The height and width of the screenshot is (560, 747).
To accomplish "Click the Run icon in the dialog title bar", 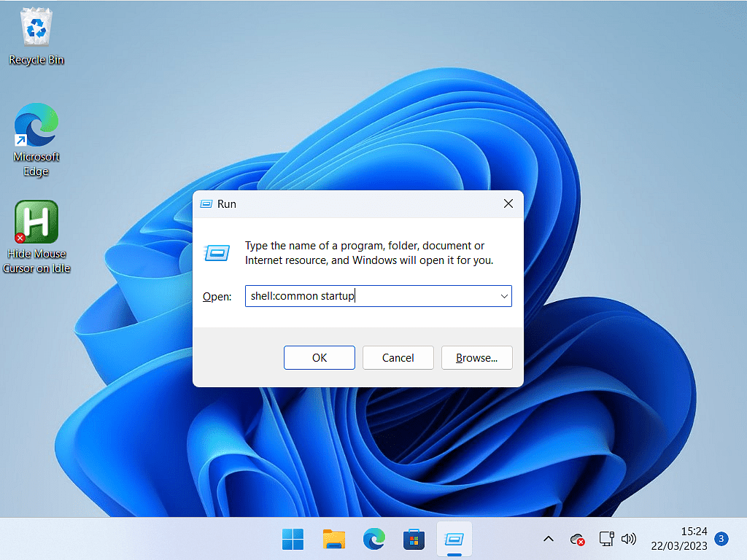I will point(206,204).
